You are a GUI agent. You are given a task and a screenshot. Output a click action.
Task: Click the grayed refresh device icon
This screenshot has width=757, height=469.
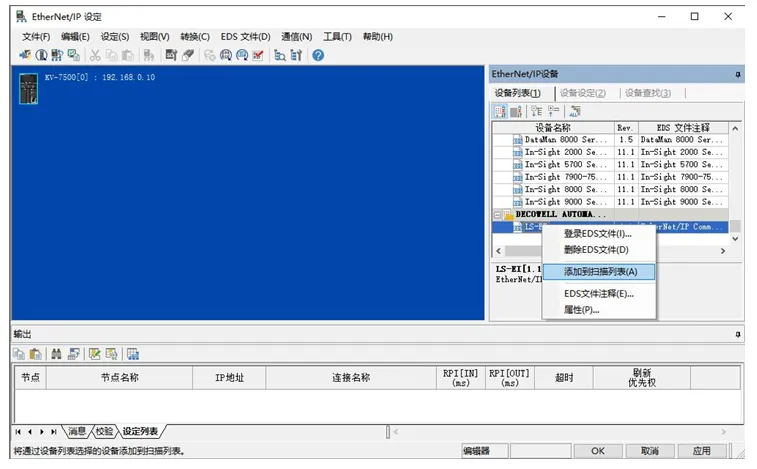210,56
